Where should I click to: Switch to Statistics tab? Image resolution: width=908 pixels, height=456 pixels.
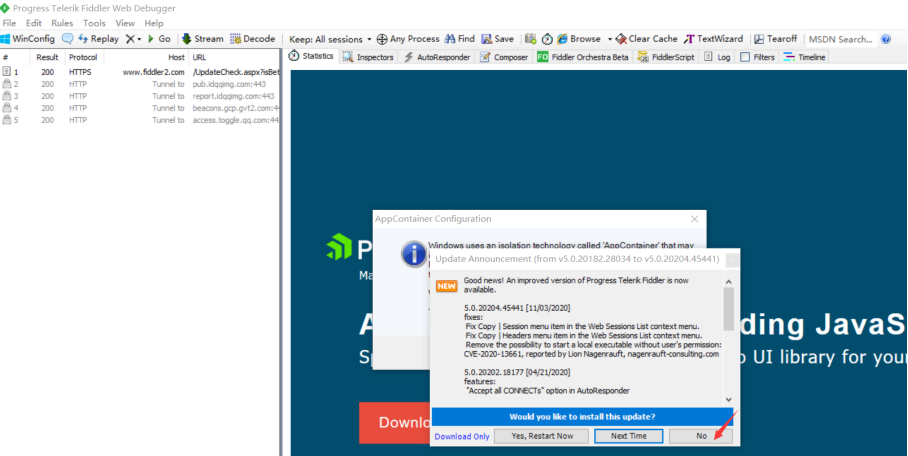click(312, 56)
